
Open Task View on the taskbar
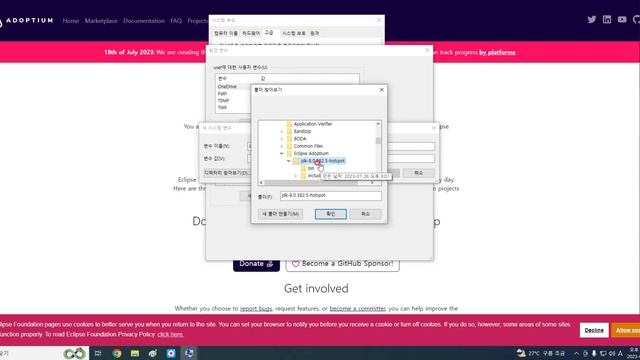coord(98,353)
